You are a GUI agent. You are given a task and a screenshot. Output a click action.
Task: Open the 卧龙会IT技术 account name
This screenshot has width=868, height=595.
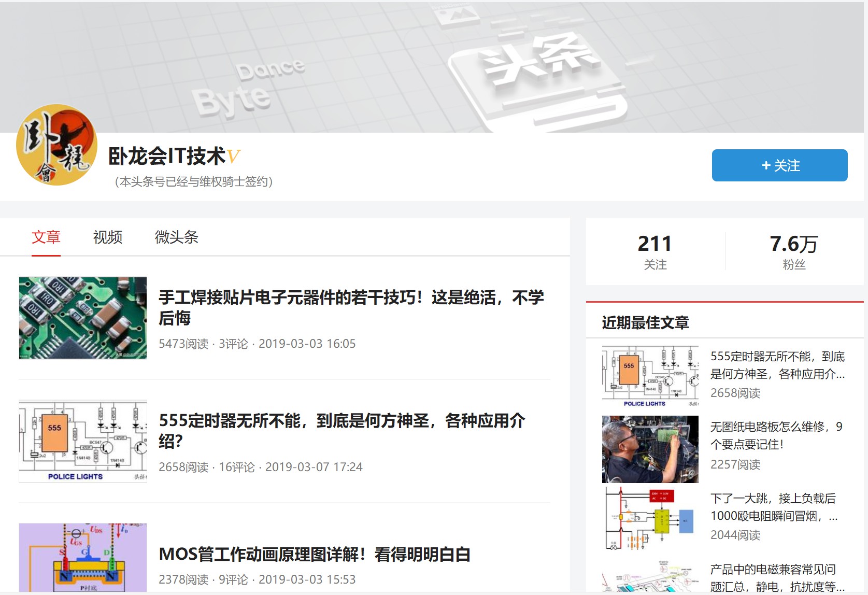click(167, 157)
